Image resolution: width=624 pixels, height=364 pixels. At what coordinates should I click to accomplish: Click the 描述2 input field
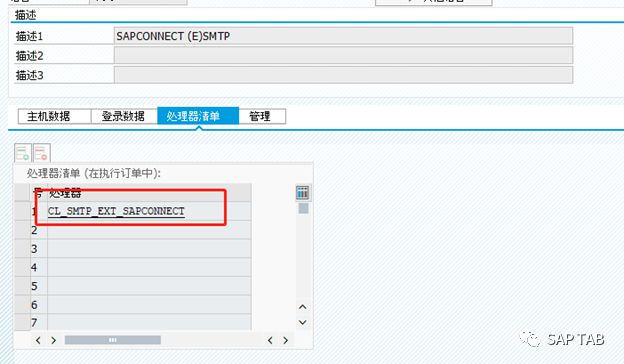point(343,55)
